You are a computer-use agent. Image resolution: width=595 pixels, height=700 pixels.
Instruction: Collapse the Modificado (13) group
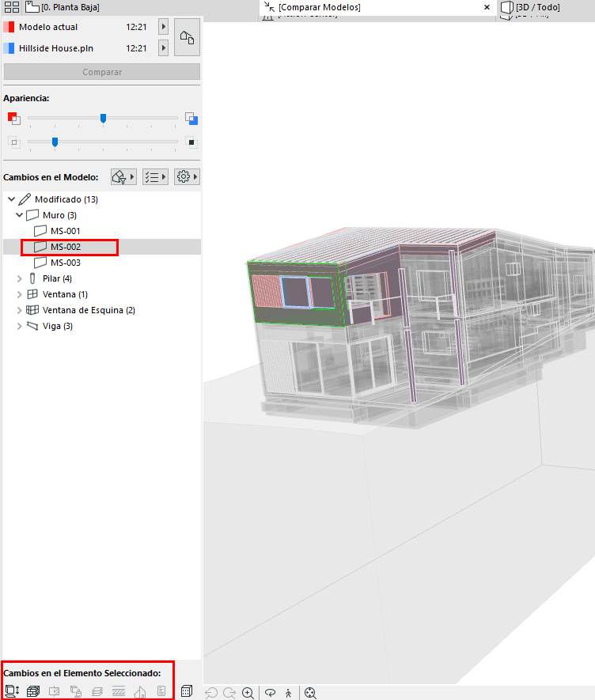(12, 199)
